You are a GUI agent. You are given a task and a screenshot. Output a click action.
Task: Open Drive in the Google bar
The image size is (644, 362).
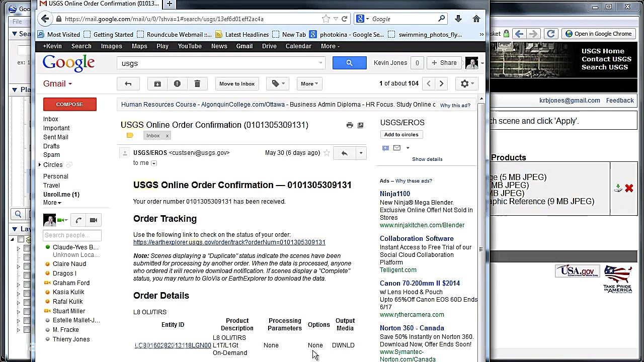pos(269,46)
